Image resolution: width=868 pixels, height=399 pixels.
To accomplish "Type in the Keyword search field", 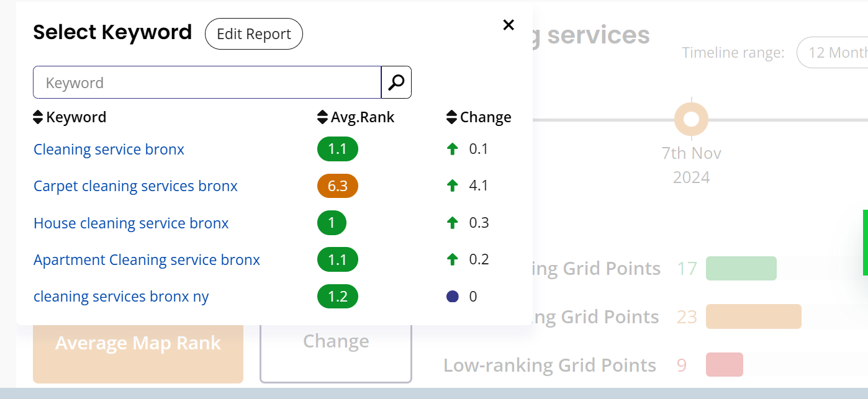I will [x=207, y=83].
